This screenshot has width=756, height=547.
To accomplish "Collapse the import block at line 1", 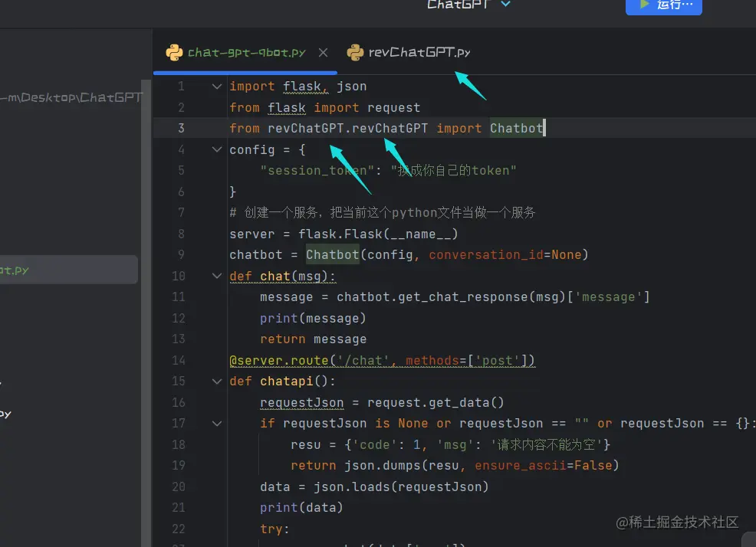I will click(x=217, y=87).
